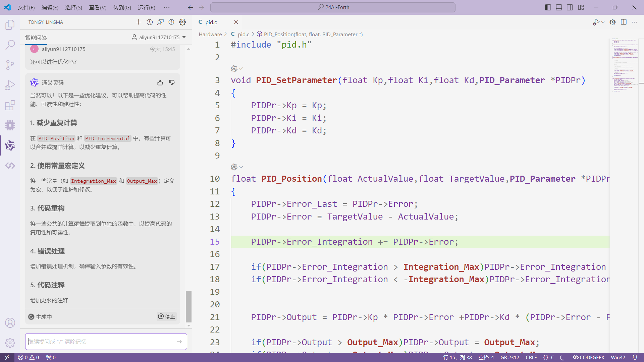Click the code minimap preview
Screen dimensions: 644x362
click(x=626, y=65)
